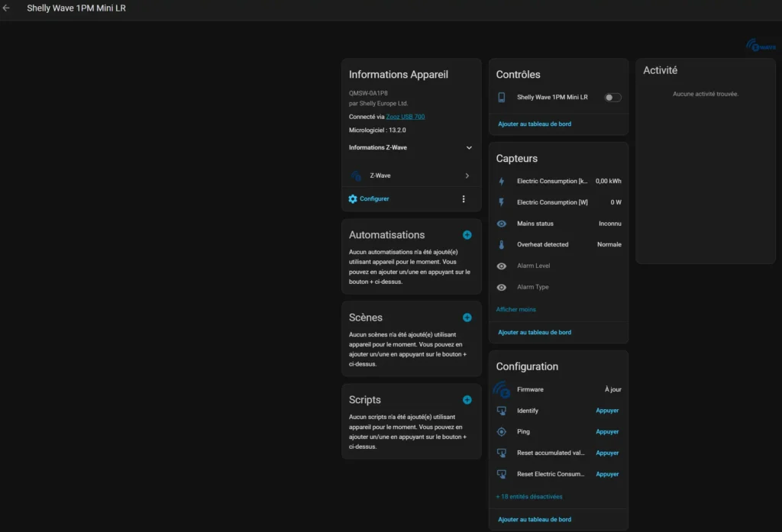Click flash icon for Electric Consumption [W]

(501, 202)
